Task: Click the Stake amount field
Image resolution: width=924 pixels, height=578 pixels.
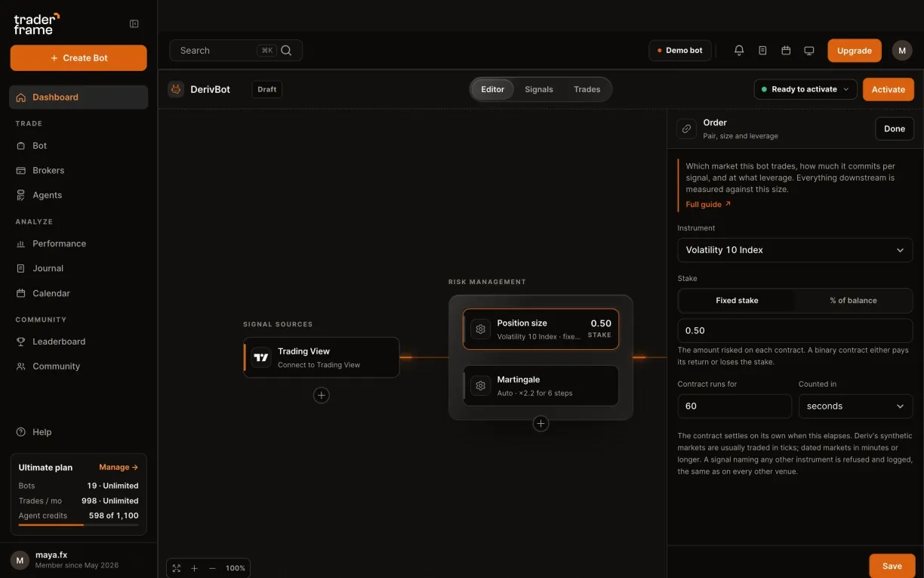Action: point(795,331)
